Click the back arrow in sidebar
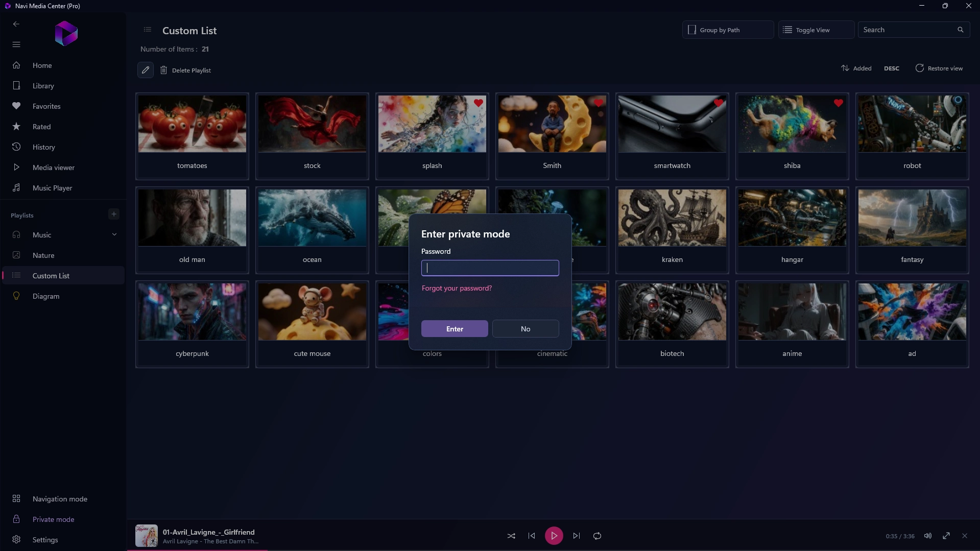This screenshot has height=551, width=980. (x=16, y=24)
